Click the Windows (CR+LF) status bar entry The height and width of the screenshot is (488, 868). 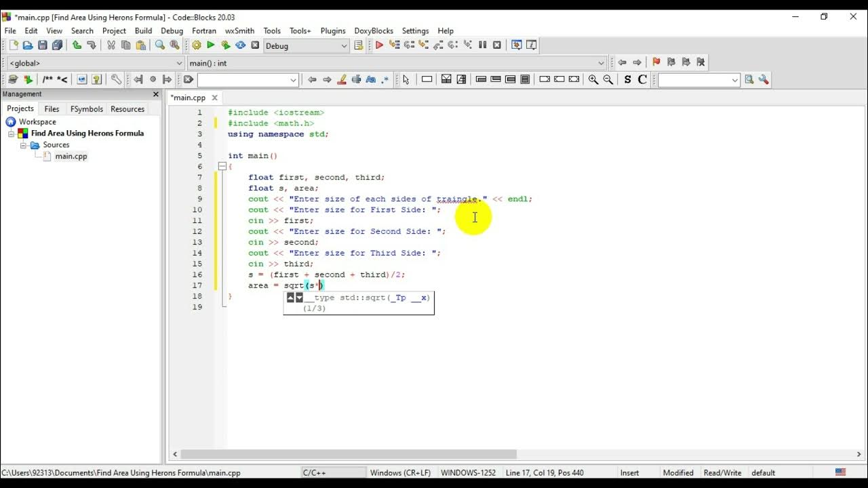click(400, 472)
